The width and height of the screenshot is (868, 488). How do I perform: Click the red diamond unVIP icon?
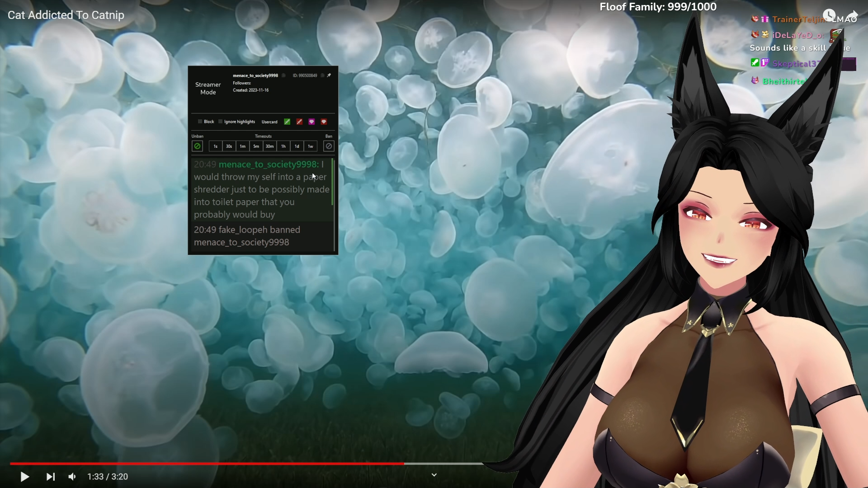click(x=324, y=122)
